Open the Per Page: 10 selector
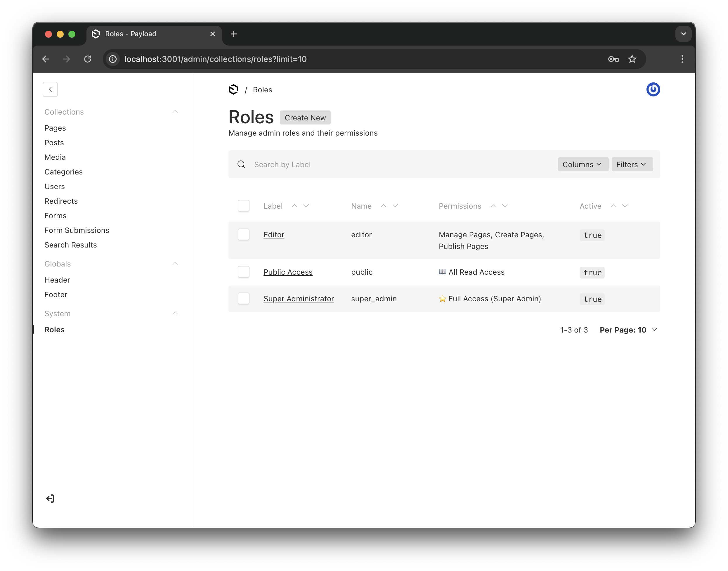The width and height of the screenshot is (728, 571). [x=628, y=330]
